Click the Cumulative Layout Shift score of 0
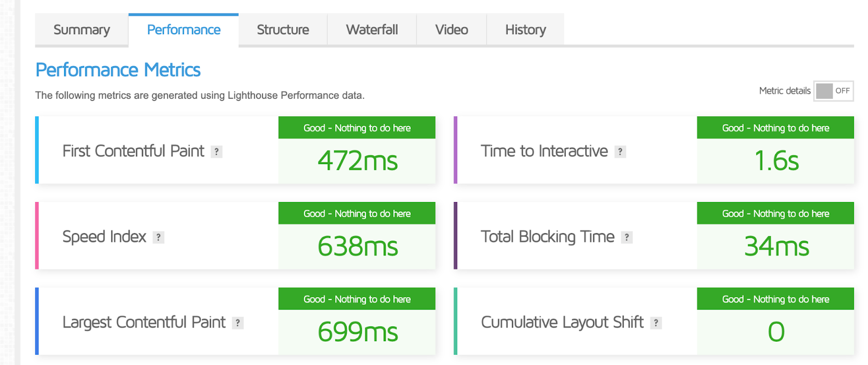Screen dimensions: 868x365 pyautogui.click(x=776, y=332)
